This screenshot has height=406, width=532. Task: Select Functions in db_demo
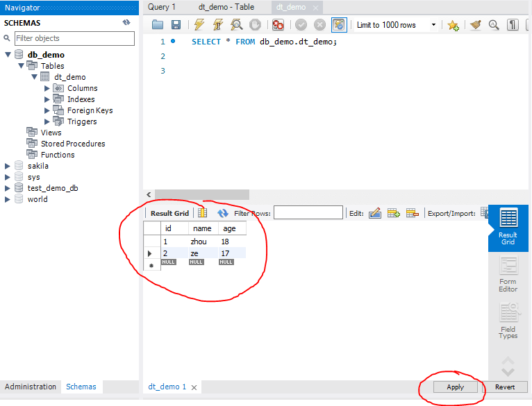58,155
